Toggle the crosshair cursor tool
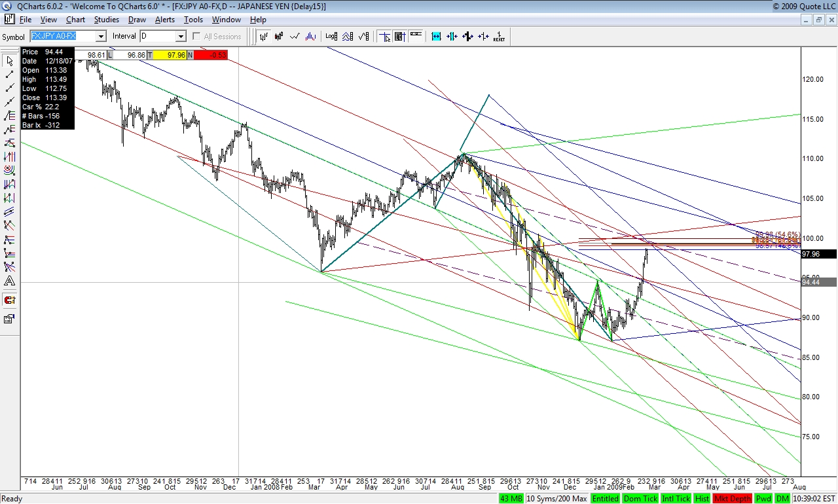Screen dimensions: 838x504 click(x=384, y=37)
